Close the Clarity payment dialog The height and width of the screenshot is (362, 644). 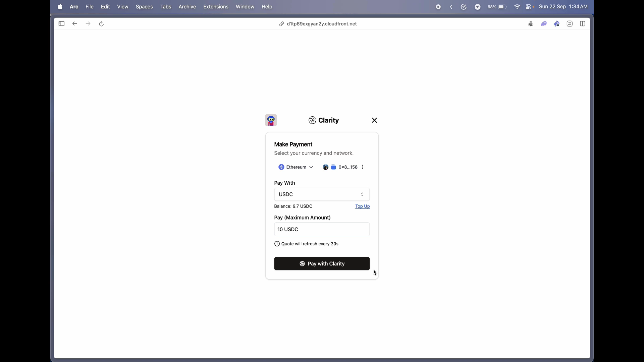click(x=375, y=120)
